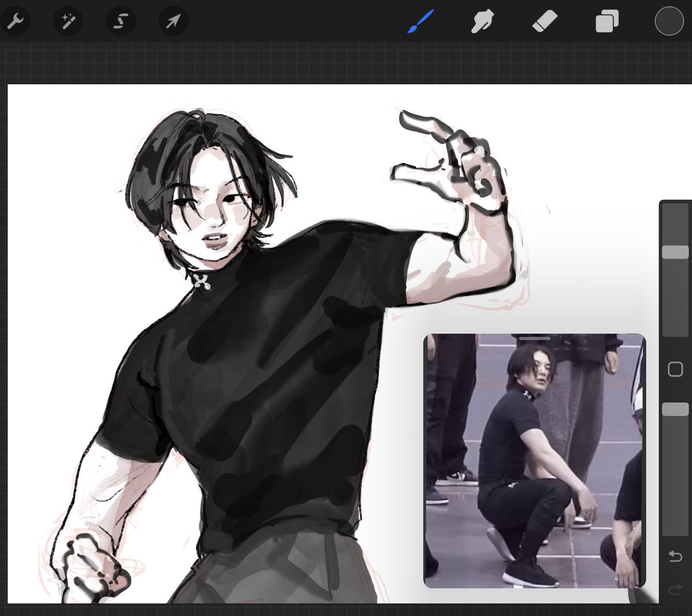Tap the sidebar Modify square button
Viewport: 692px width, 616px height.
tap(675, 369)
